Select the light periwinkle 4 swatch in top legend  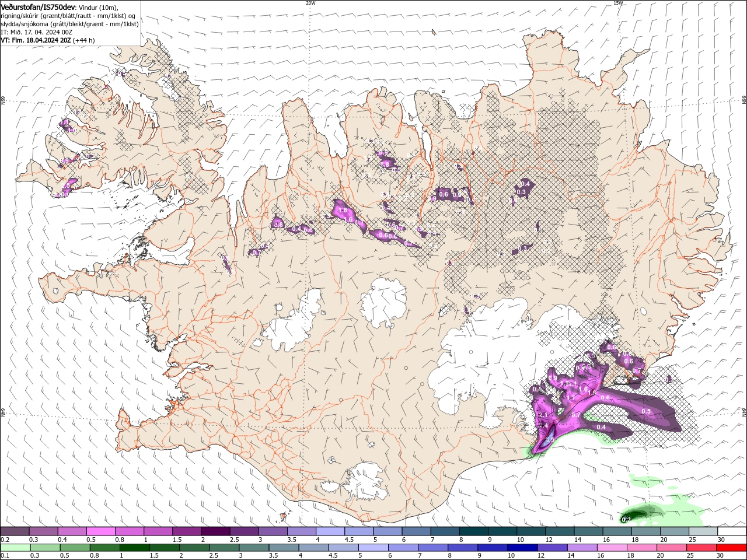pos(330,530)
